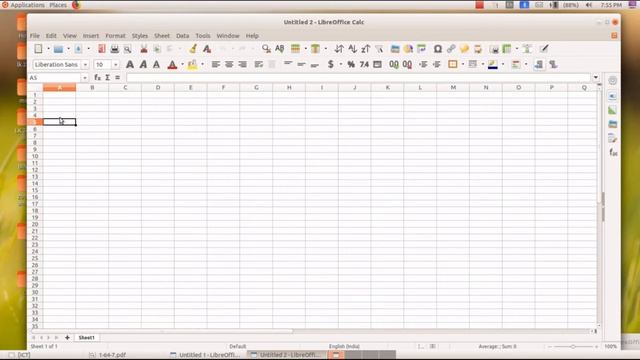Open highlighting color dropdown arrow
Viewport: 640px width, 360px height.
202,64
